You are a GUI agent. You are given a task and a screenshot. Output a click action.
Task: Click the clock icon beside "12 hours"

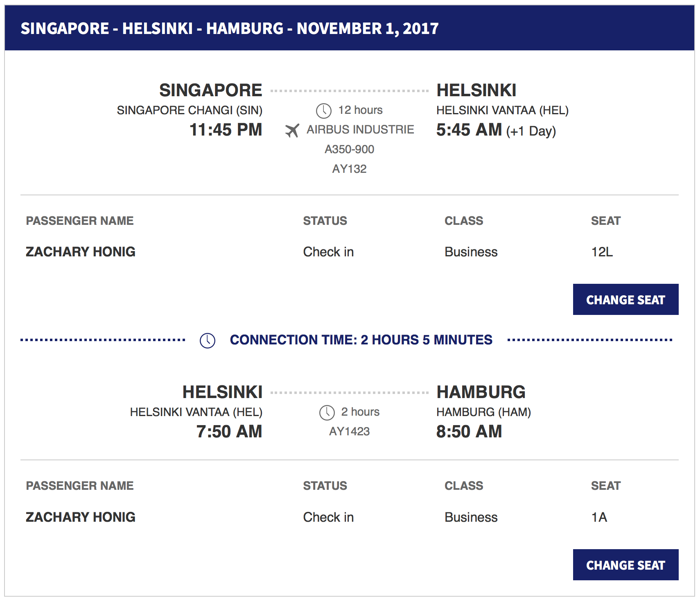(x=323, y=111)
